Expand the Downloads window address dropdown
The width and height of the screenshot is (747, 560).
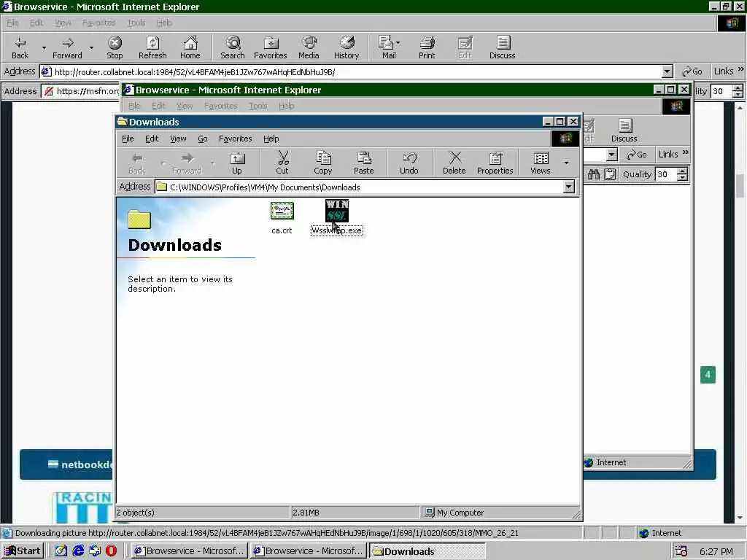pyautogui.click(x=569, y=187)
